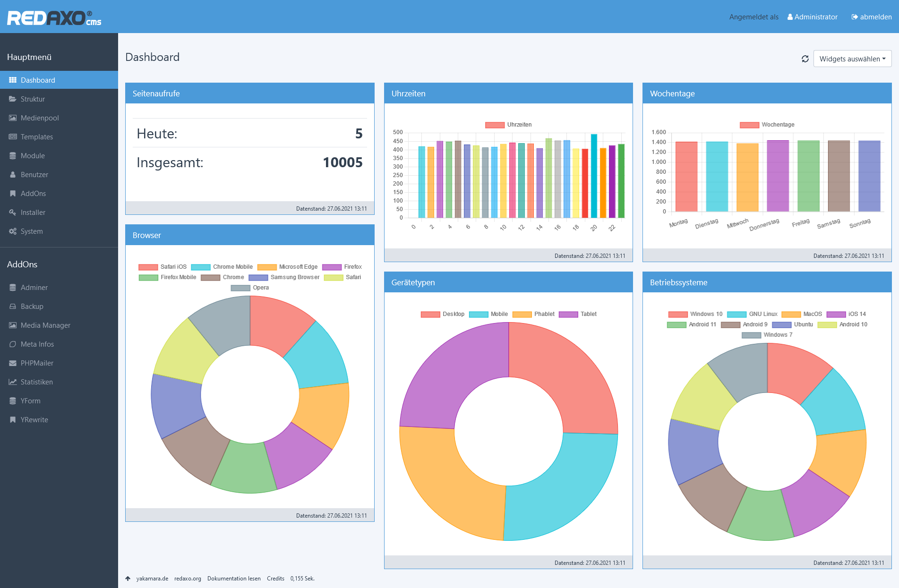899x588 pixels.
Task: Click the YForm database icon
Action: 13,401
